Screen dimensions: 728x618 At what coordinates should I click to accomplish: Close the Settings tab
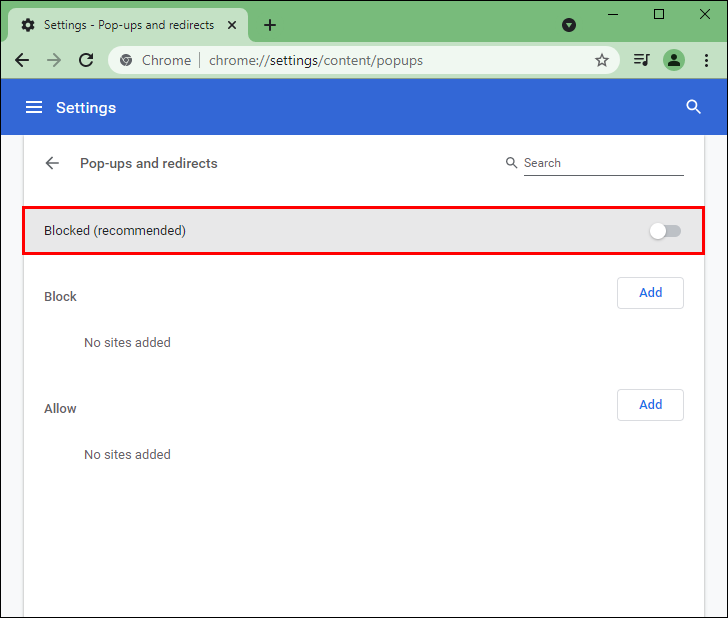232,25
